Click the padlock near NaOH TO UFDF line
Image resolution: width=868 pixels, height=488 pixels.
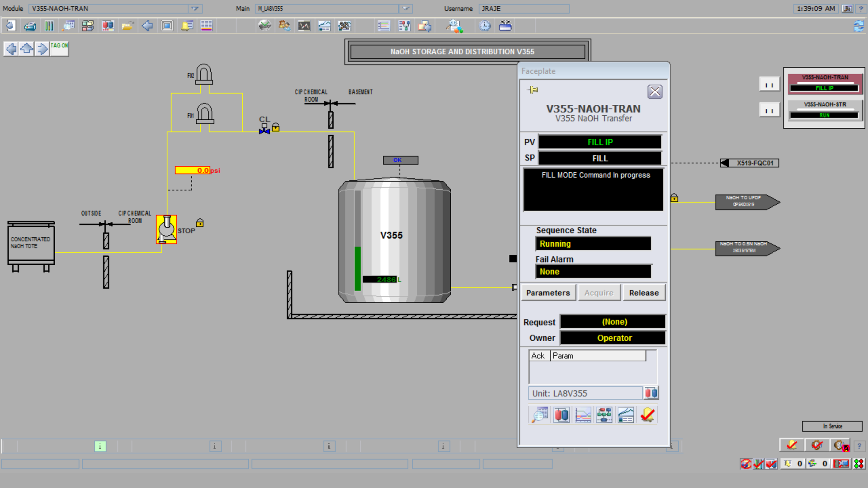[674, 197]
